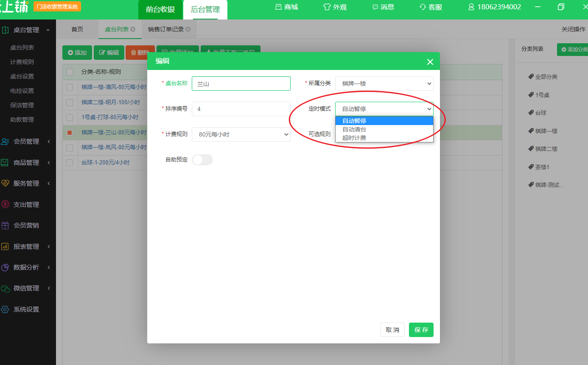Open 系统设置 in the sidebar

coord(26,309)
